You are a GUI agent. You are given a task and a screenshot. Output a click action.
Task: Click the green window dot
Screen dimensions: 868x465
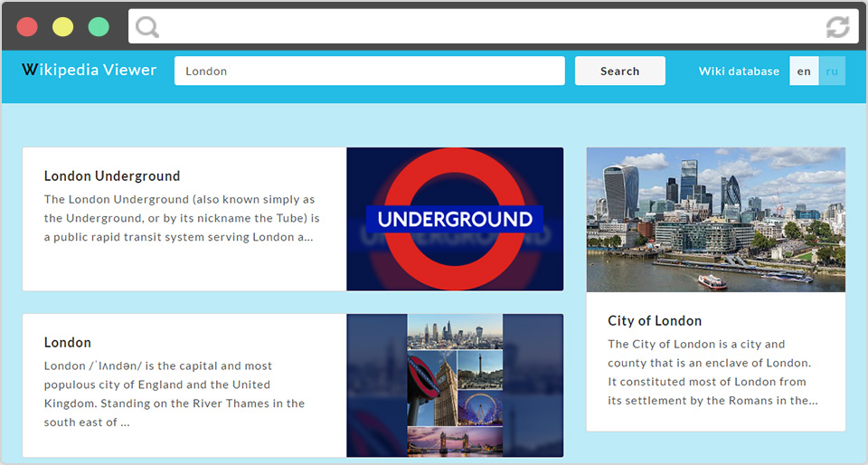point(99,26)
